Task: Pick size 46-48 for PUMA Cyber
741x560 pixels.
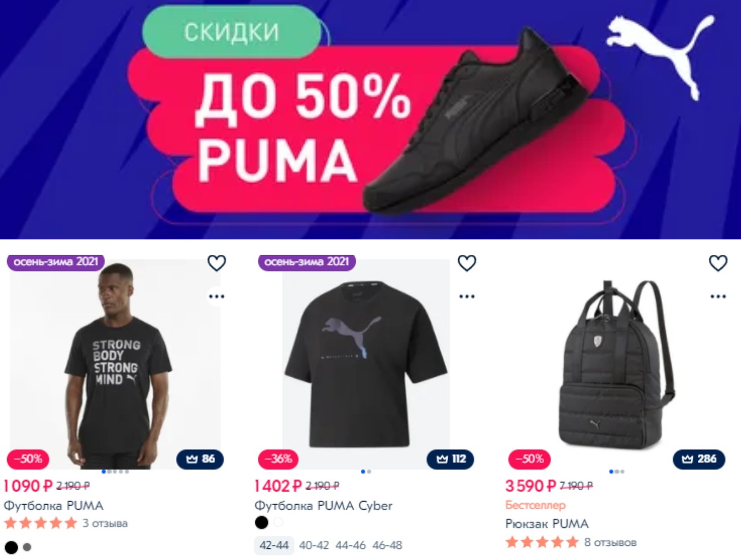Action: [x=387, y=545]
